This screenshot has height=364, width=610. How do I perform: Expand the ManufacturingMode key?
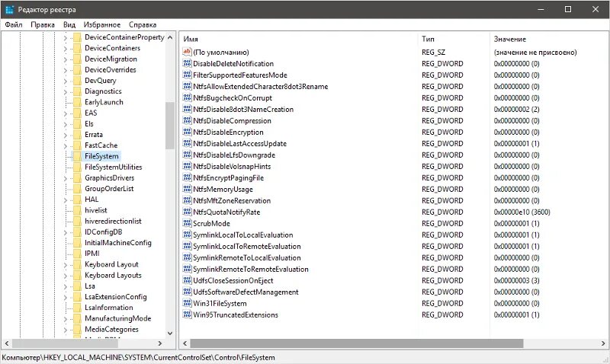(x=66, y=319)
